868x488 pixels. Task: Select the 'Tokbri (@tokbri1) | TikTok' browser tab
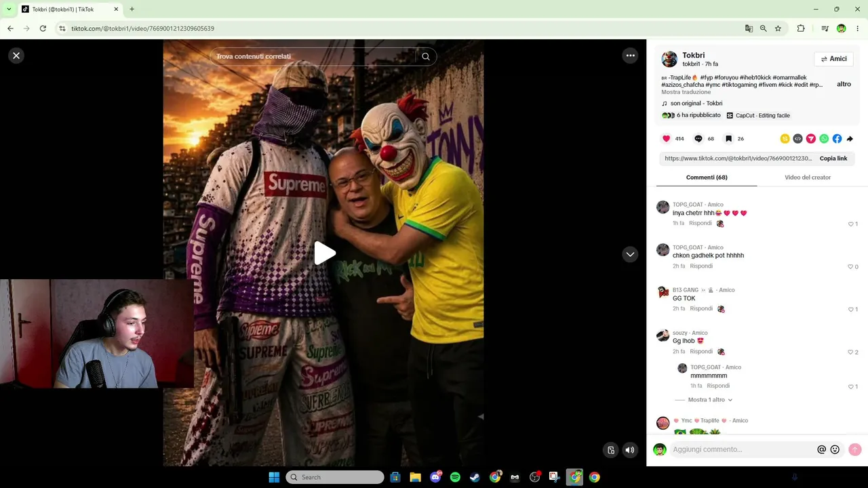pyautogui.click(x=69, y=9)
